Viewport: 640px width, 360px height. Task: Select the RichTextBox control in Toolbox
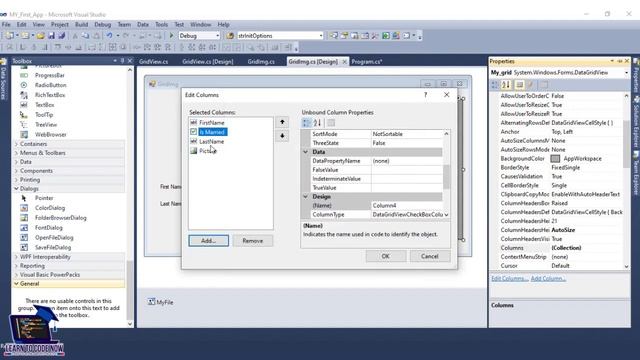[x=50, y=95]
